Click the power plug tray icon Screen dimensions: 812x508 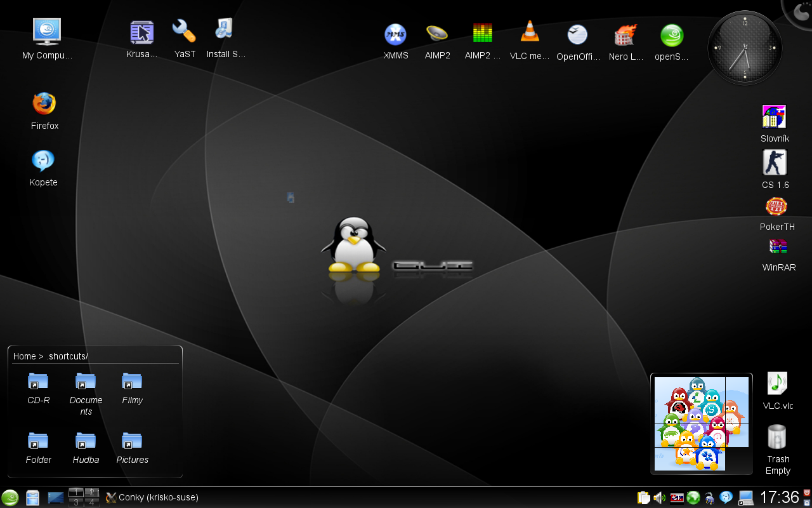pos(710,498)
